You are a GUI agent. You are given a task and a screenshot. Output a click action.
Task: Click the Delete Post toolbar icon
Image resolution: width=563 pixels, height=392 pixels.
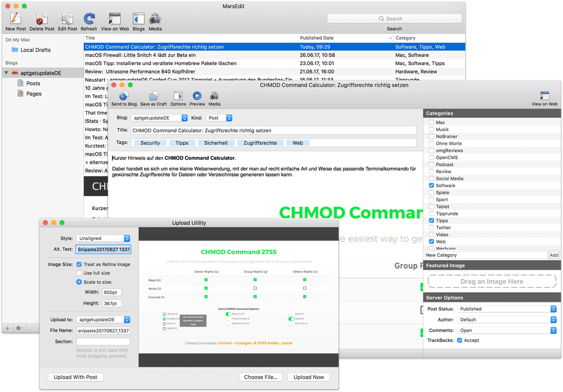coord(42,19)
